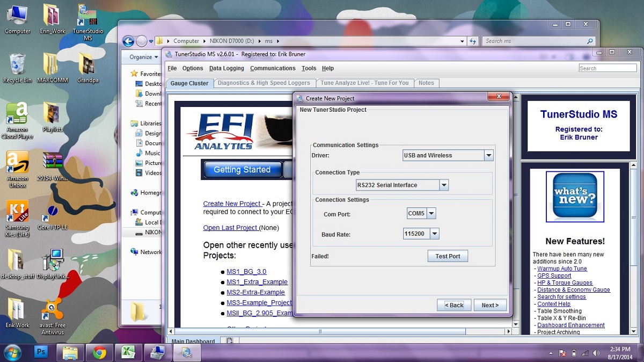644x362 pixels.
Task: Select the Main Dashboard tab
Action: pyautogui.click(x=193, y=341)
